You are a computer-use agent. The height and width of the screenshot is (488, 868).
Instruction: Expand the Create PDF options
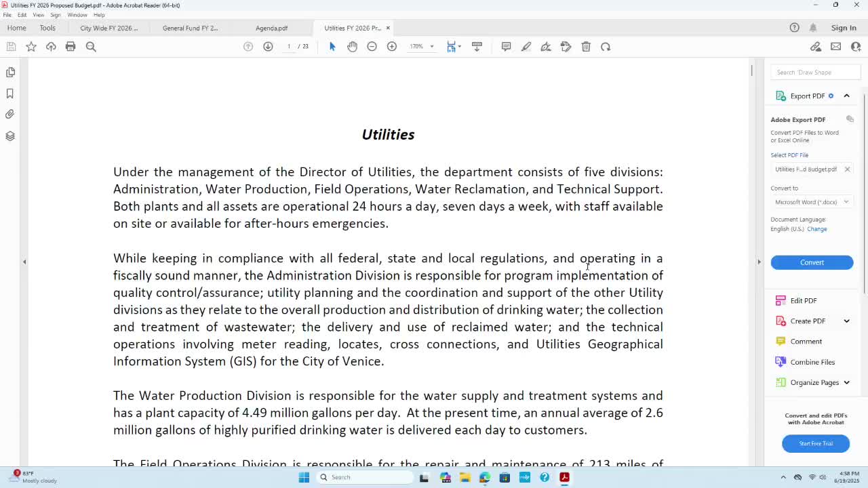[846, 321]
